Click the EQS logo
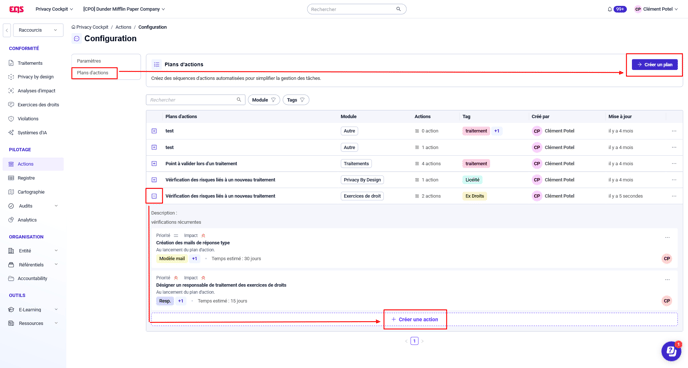 tap(17, 9)
